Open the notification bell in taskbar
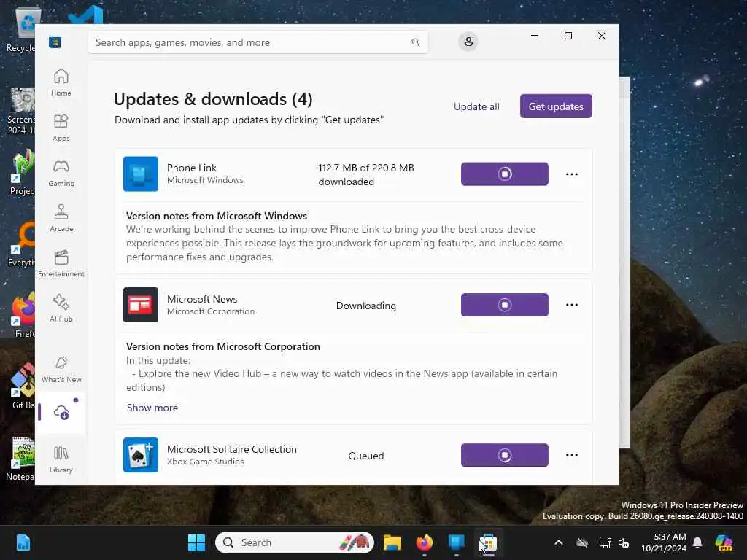 point(697,542)
